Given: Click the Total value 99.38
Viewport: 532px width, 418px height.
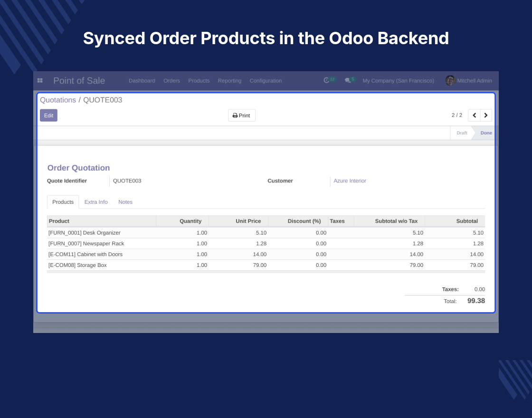Looking at the screenshot, I should tap(476, 301).
